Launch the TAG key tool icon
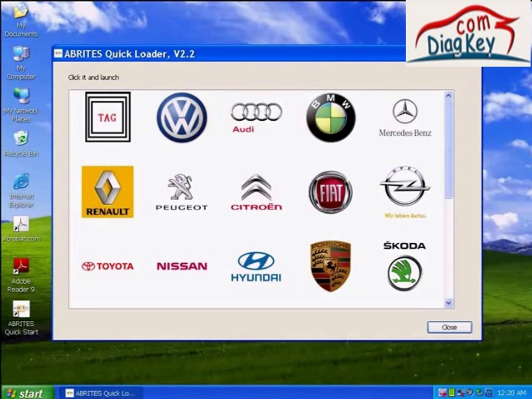 (108, 117)
